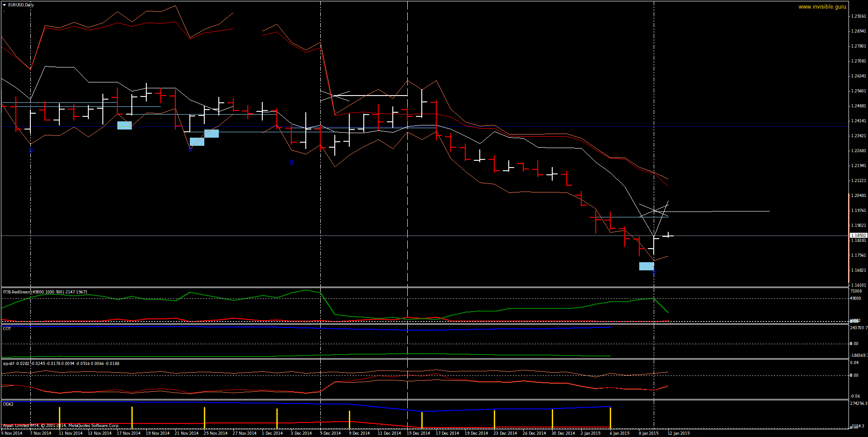Viewport: 868px width, 437px height.
Task: Click yellow ODK2 bar near 9 Dec 2014
Action: pyautogui.click(x=349, y=420)
